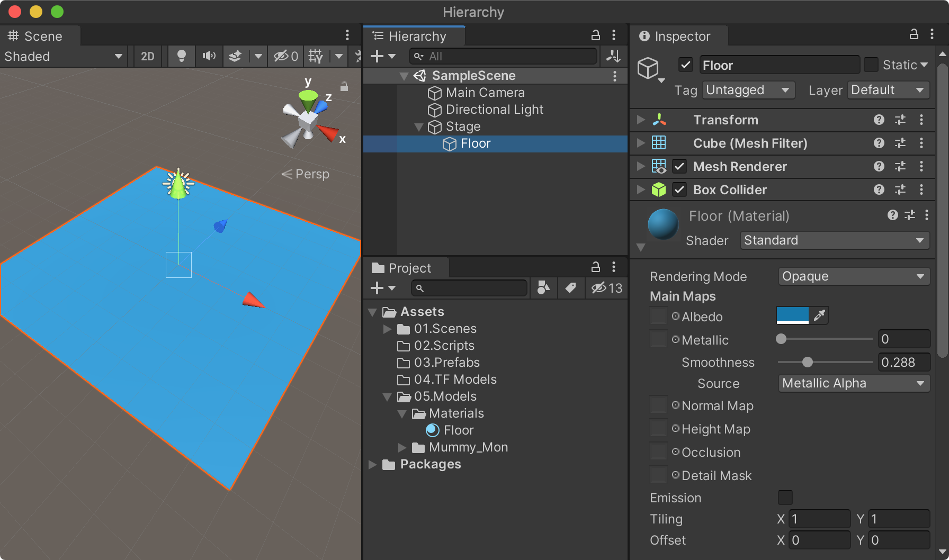Open the Hierarchy panel three-dot menu
The width and height of the screenshot is (949, 560).
pos(614,35)
